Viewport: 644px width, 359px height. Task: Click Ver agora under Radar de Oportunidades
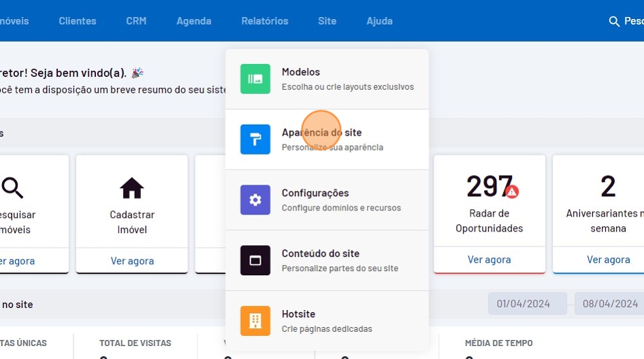tap(489, 260)
